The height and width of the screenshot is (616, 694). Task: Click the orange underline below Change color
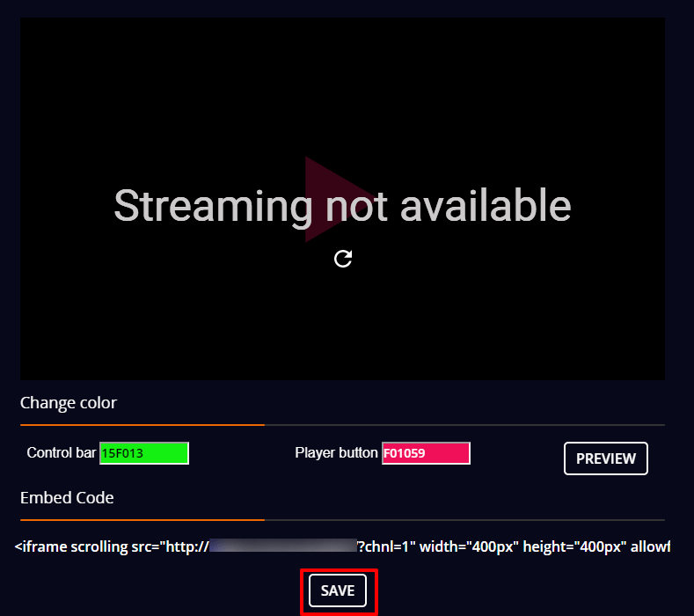[x=142, y=425]
